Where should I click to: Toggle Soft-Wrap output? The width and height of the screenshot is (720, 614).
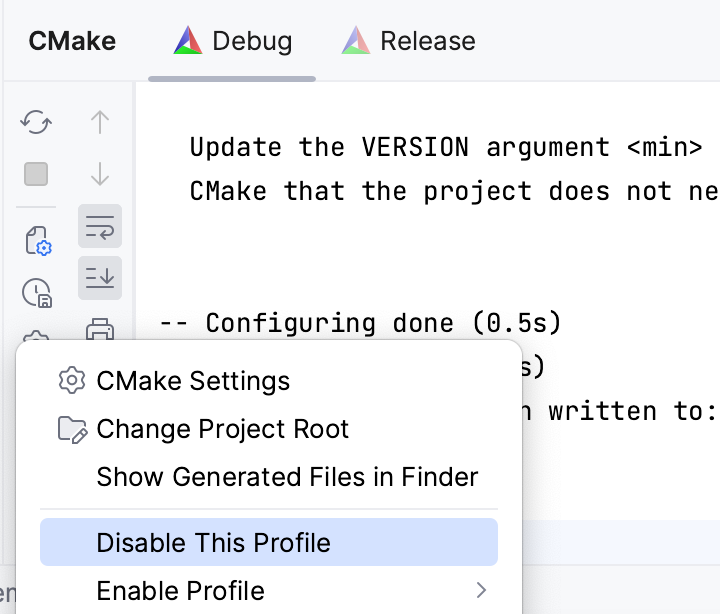pos(100,227)
